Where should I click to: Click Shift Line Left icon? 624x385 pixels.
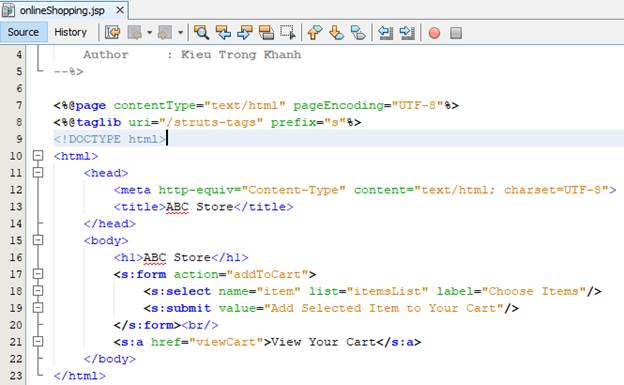(385, 32)
